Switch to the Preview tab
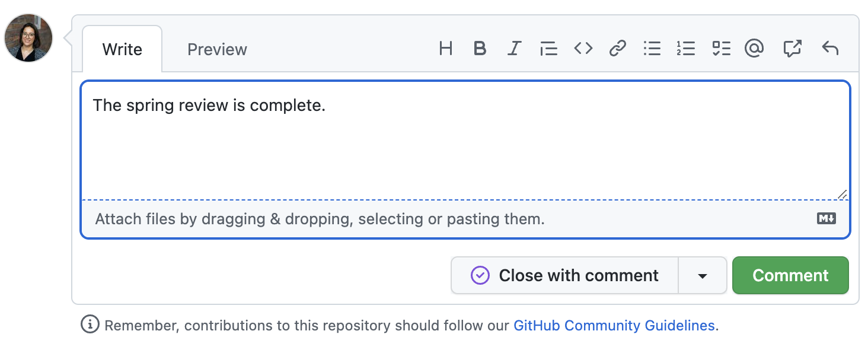868x350 pixels. click(x=217, y=49)
